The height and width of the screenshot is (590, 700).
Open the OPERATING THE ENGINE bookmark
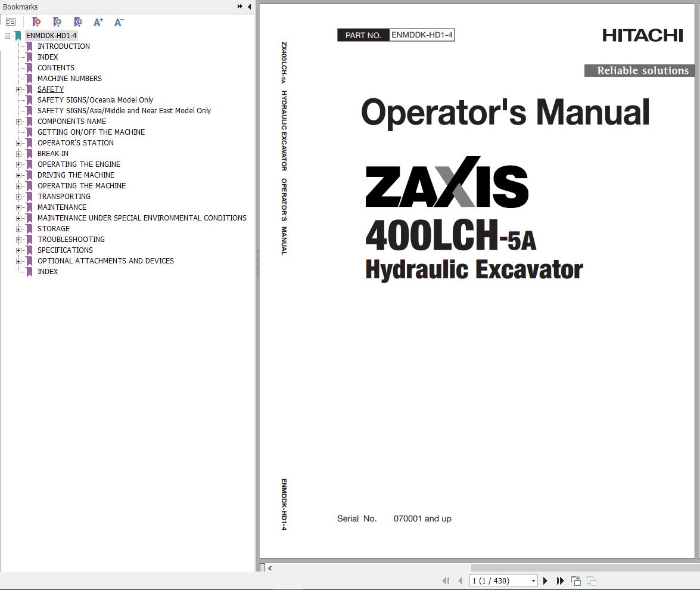(79, 164)
